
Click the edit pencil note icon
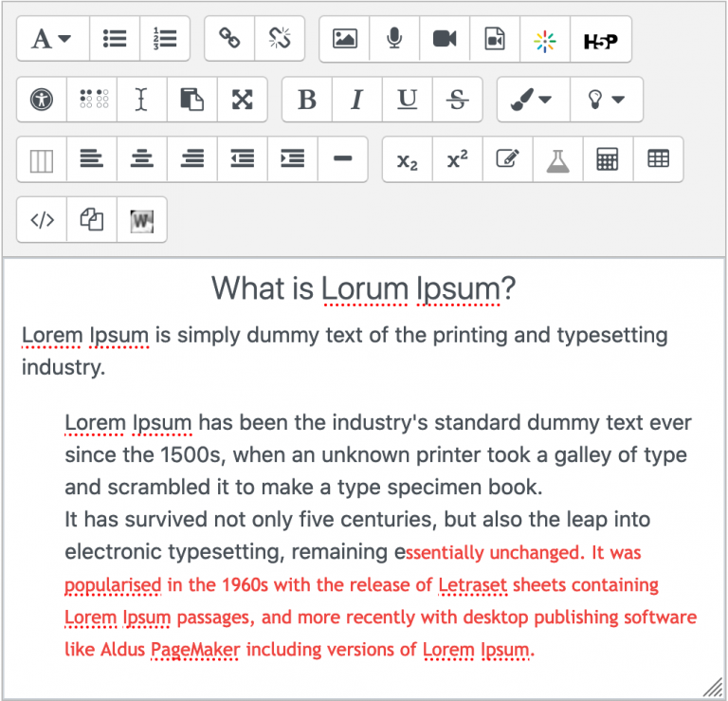508,159
